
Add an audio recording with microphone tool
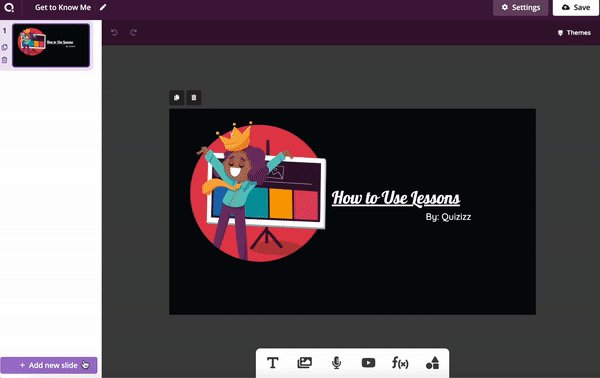336,363
